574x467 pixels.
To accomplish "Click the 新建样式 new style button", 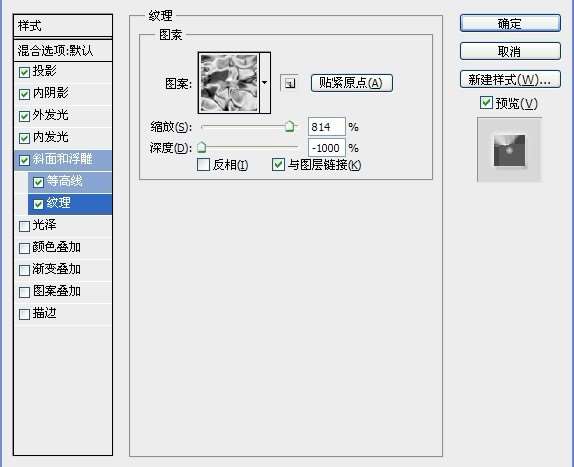I will click(510, 79).
